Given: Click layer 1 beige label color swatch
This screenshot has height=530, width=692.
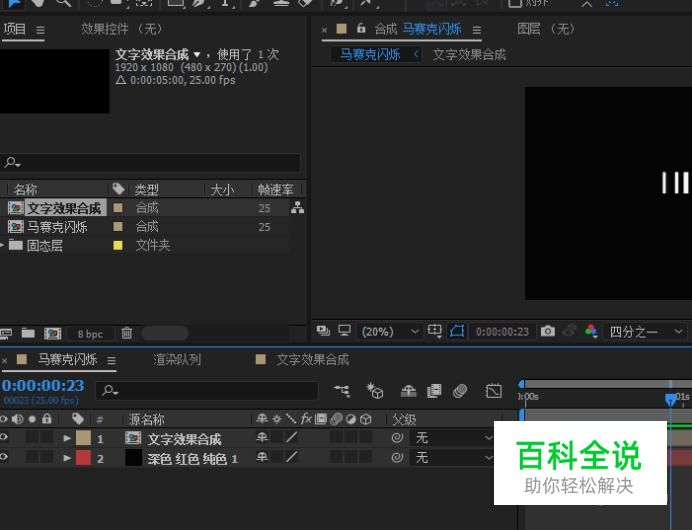Looking at the screenshot, I should pos(83,438).
